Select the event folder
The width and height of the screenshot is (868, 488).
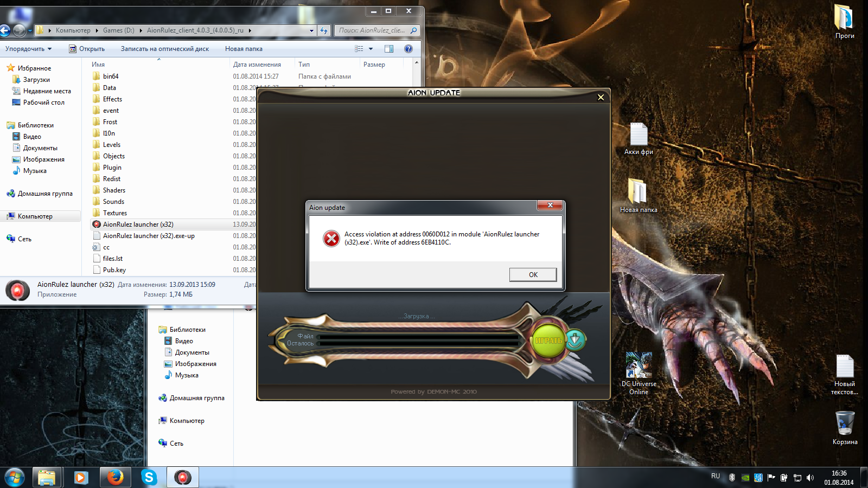pyautogui.click(x=111, y=111)
